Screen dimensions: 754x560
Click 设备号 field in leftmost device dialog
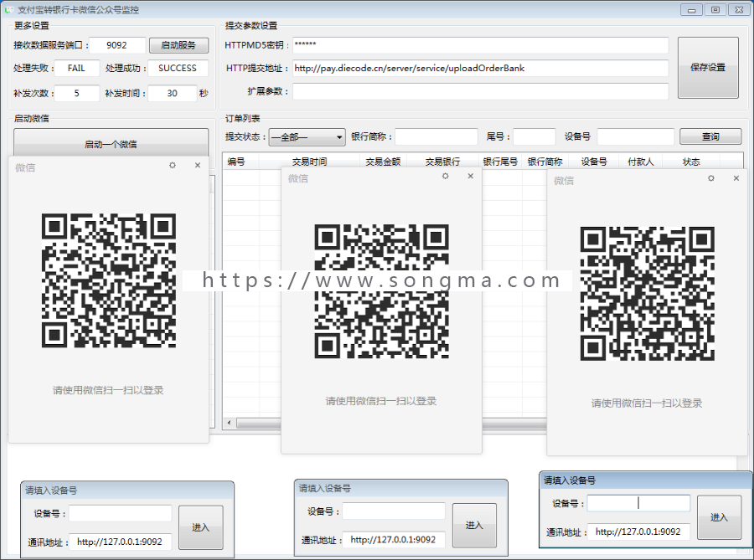click(120, 513)
